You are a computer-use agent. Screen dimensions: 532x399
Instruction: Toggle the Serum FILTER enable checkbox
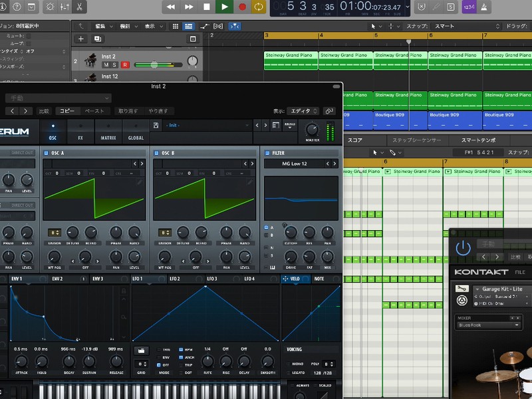click(x=266, y=153)
